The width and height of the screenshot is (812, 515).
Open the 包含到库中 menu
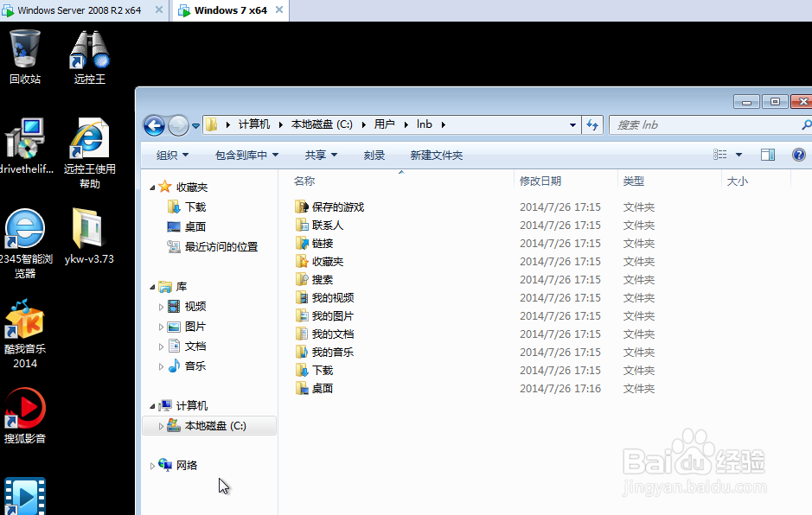pyautogui.click(x=246, y=156)
